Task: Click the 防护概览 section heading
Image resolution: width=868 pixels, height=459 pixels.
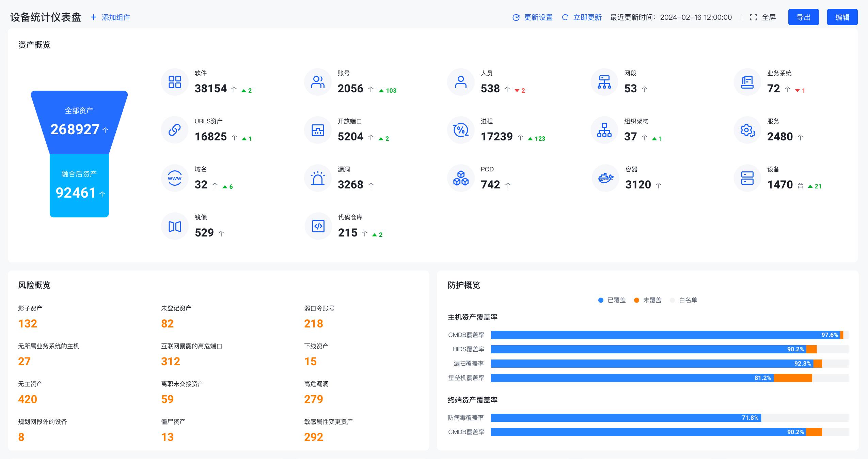Action: tap(464, 285)
